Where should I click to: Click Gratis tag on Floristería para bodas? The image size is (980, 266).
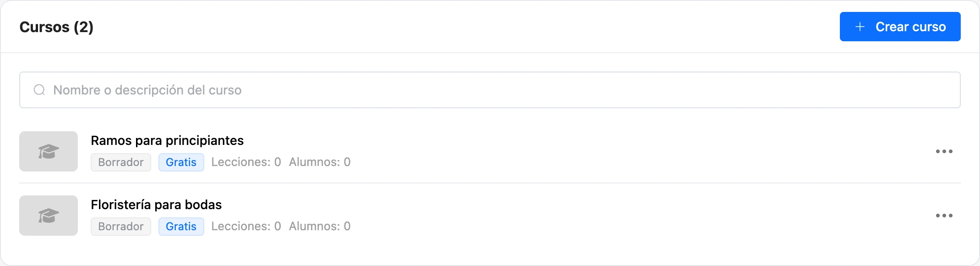click(x=181, y=227)
